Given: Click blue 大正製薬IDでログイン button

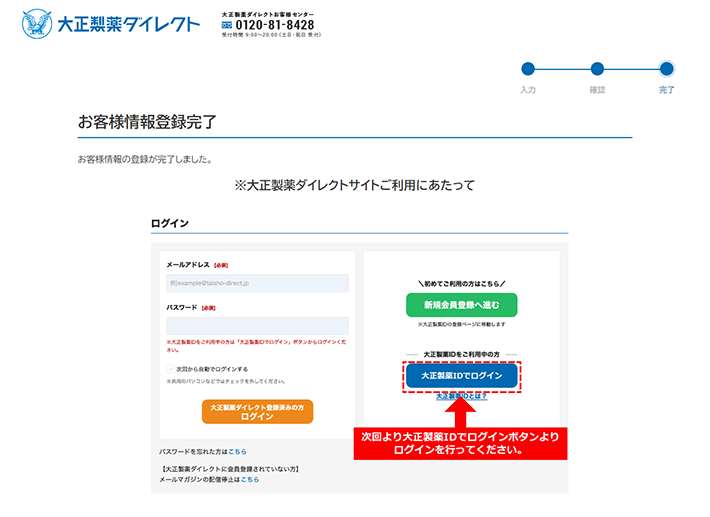Looking at the screenshot, I should coord(461,376).
